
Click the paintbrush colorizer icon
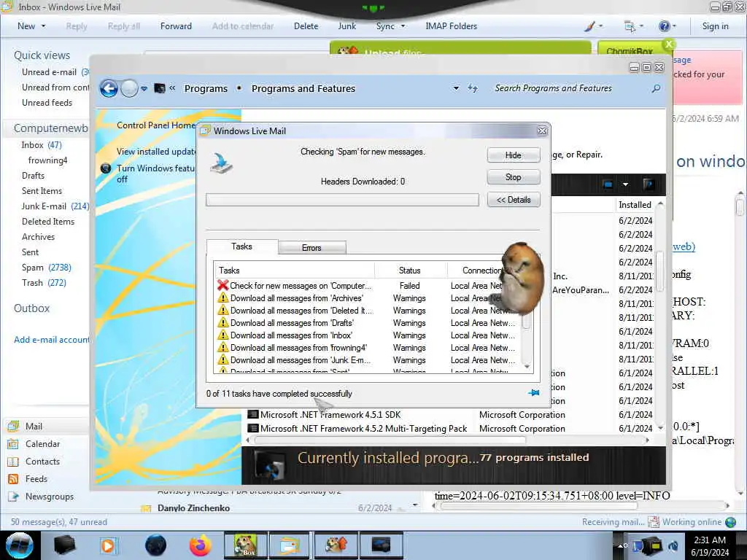(x=589, y=26)
